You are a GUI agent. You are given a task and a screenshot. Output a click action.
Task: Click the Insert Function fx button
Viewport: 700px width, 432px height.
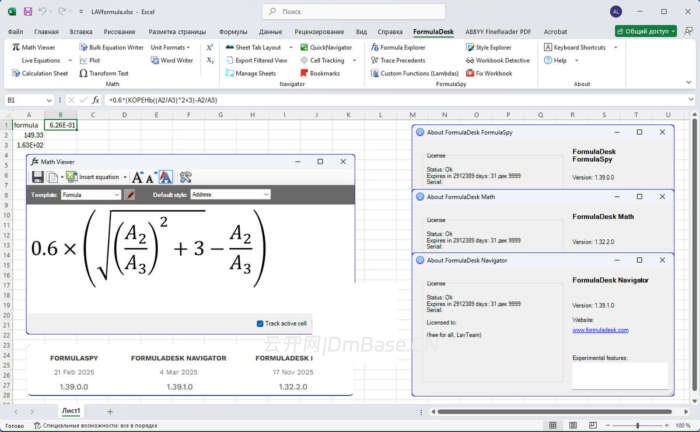96,100
